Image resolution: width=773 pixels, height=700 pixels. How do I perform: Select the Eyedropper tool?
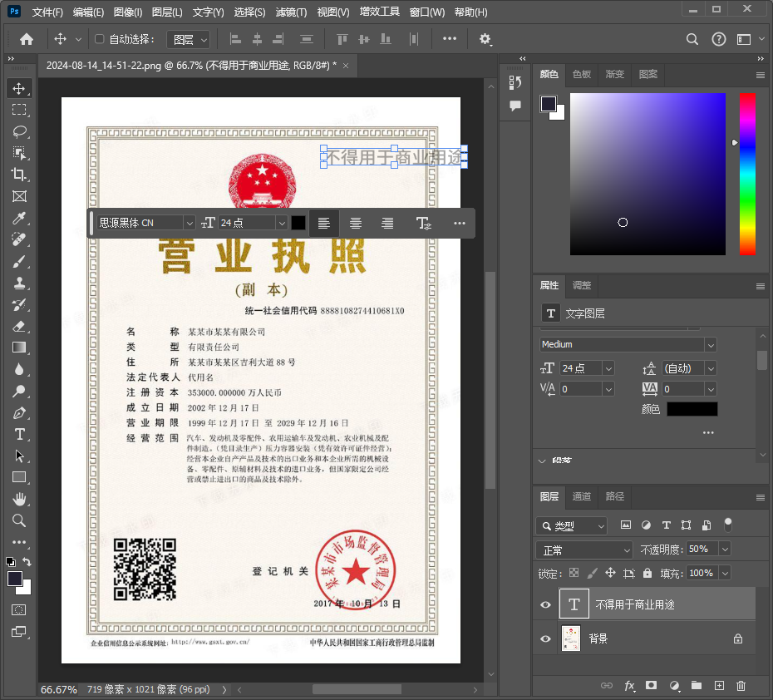click(x=21, y=218)
